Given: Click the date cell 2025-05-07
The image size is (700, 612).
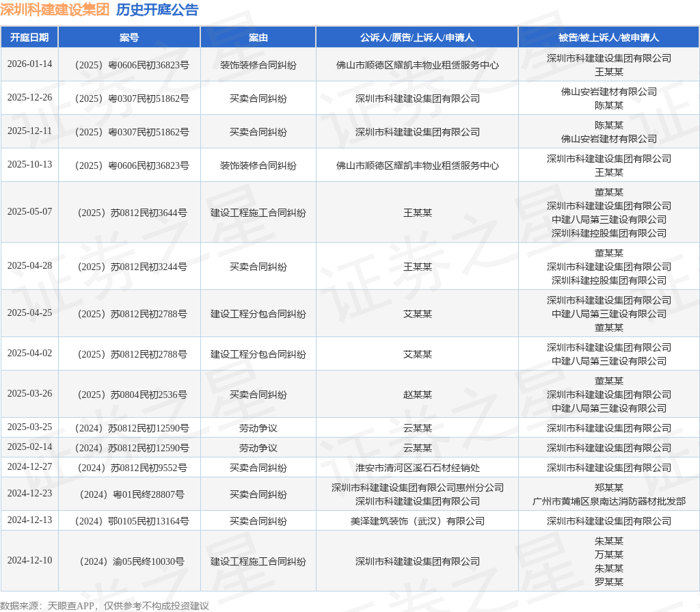Looking at the screenshot, I should pos(29,212).
